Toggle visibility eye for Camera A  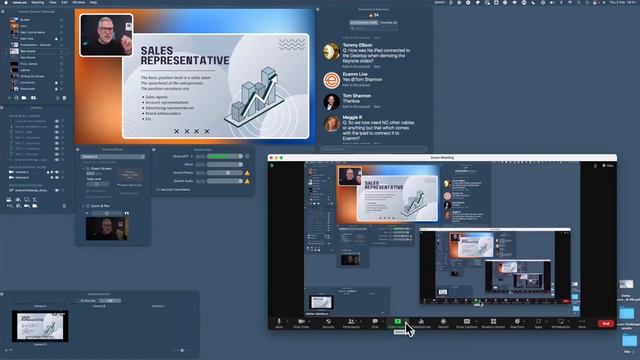[57, 172]
